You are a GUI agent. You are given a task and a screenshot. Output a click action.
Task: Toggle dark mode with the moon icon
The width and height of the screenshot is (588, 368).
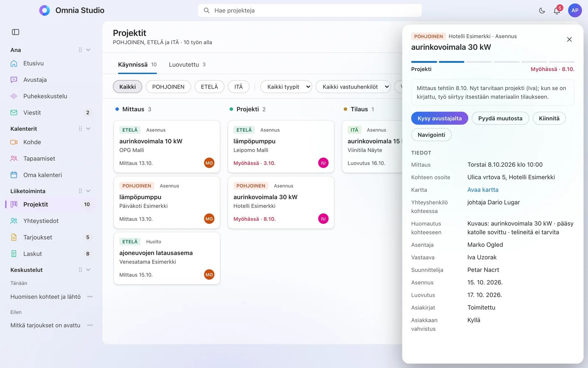point(542,11)
